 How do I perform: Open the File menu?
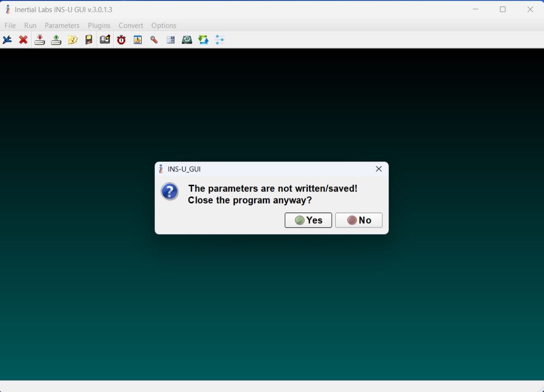pos(10,25)
